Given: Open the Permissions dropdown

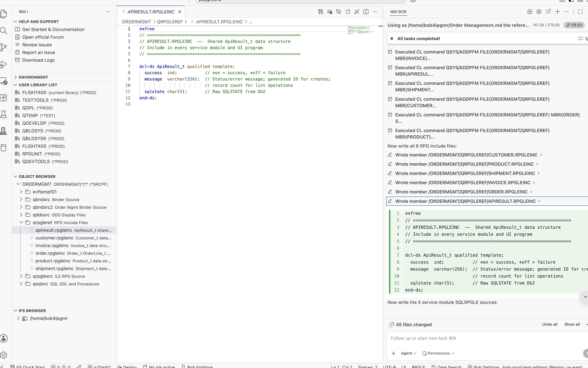Looking at the screenshot, I should pyautogui.click(x=438, y=353).
